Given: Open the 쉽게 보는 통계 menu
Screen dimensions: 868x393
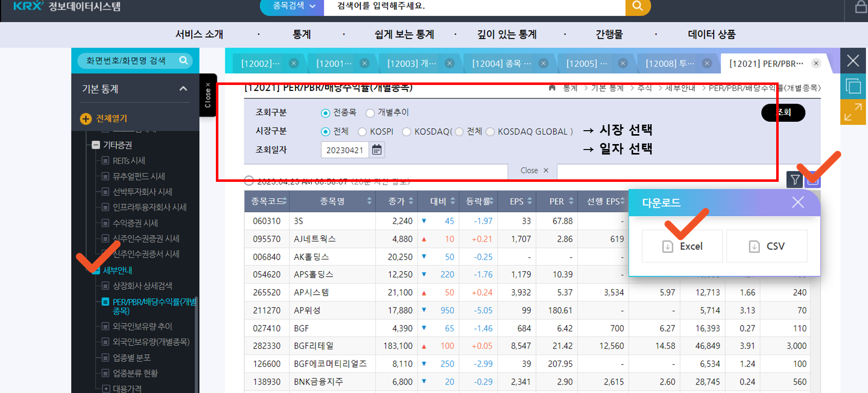Looking at the screenshot, I should pyautogui.click(x=404, y=34).
